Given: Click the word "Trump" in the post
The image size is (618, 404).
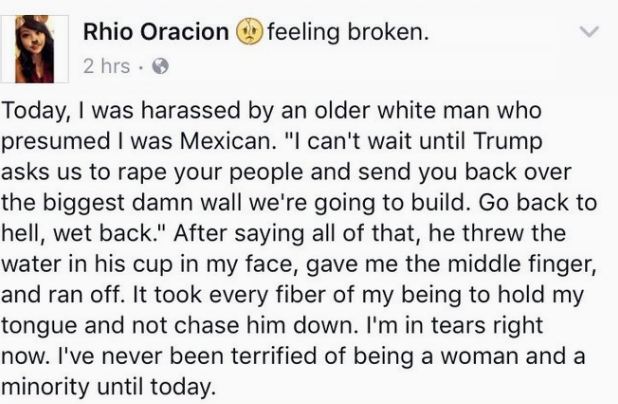Looking at the screenshot, I should point(508,142).
